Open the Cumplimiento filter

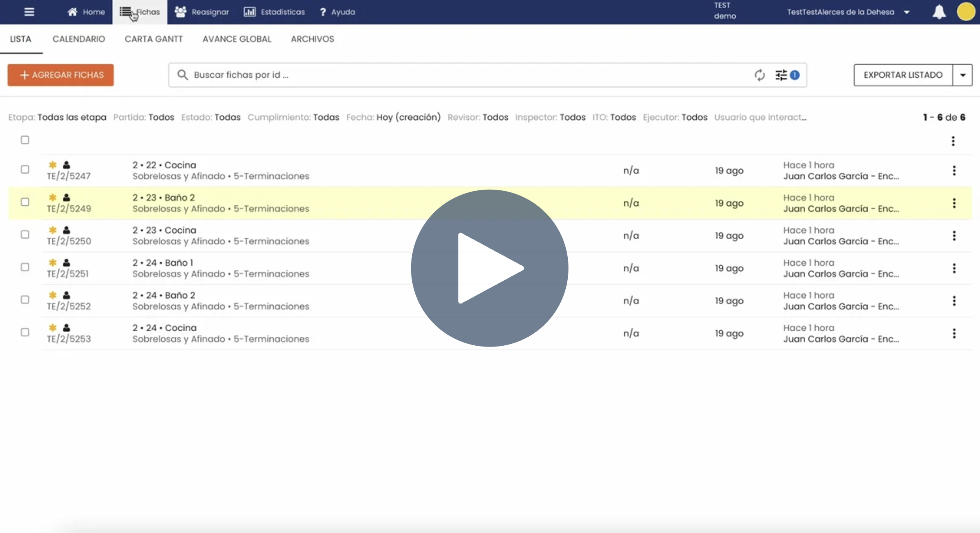click(x=293, y=117)
